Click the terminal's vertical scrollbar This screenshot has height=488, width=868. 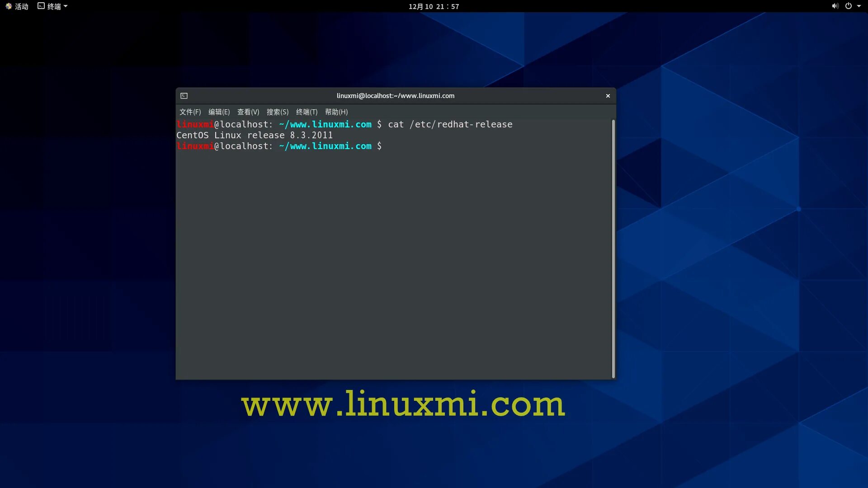[613, 249]
